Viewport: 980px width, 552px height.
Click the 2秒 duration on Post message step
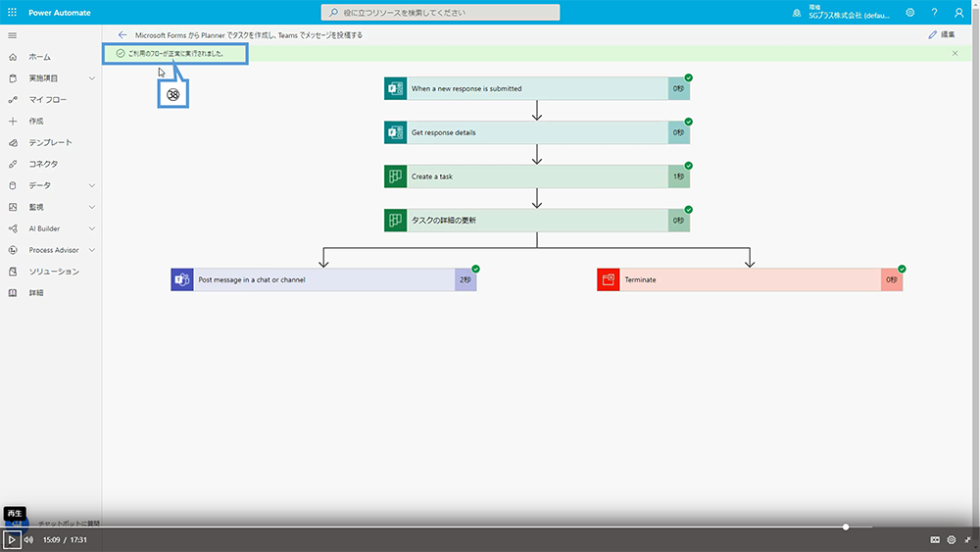[x=465, y=279]
